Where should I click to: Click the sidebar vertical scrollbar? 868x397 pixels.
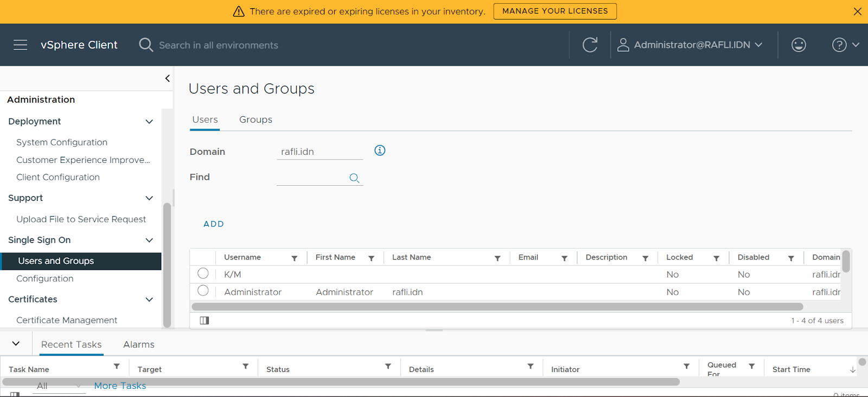click(x=167, y=265)
